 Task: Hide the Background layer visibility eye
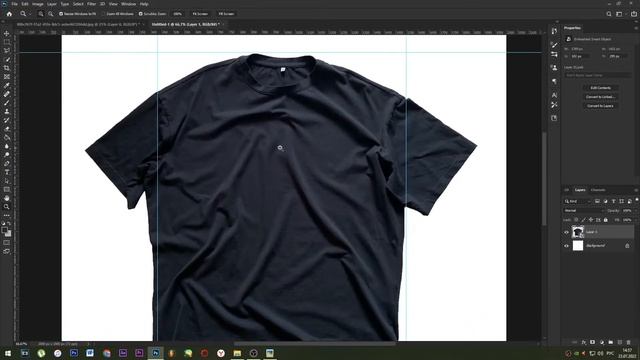coord(566,246)
